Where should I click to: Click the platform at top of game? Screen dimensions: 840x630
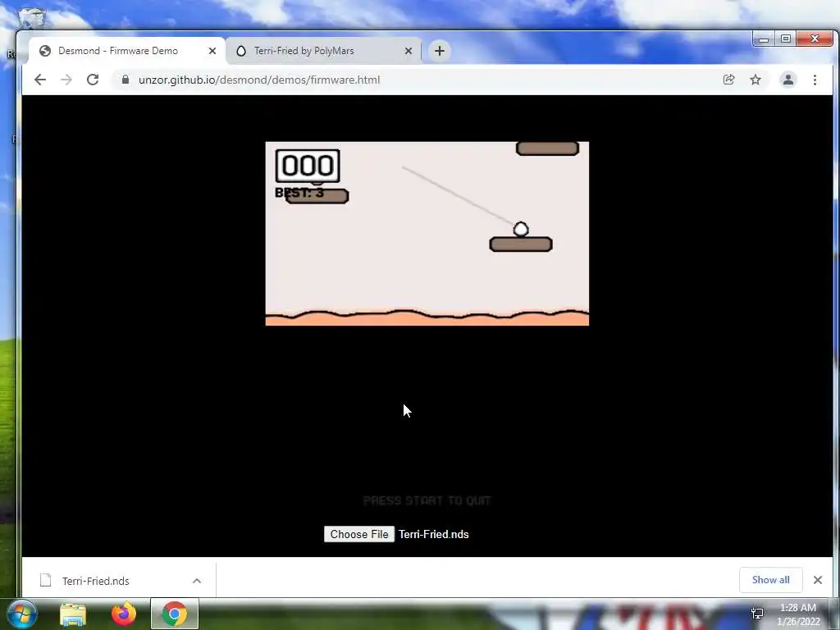(547, 148)
